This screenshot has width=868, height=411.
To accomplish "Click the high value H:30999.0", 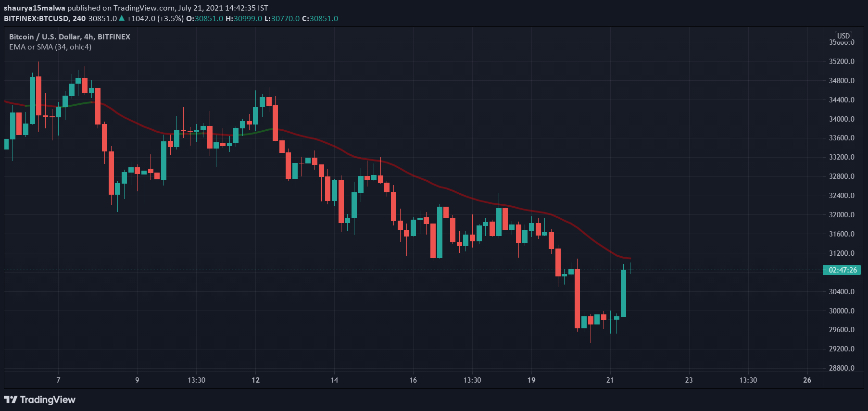I will (x=244, y=18).
